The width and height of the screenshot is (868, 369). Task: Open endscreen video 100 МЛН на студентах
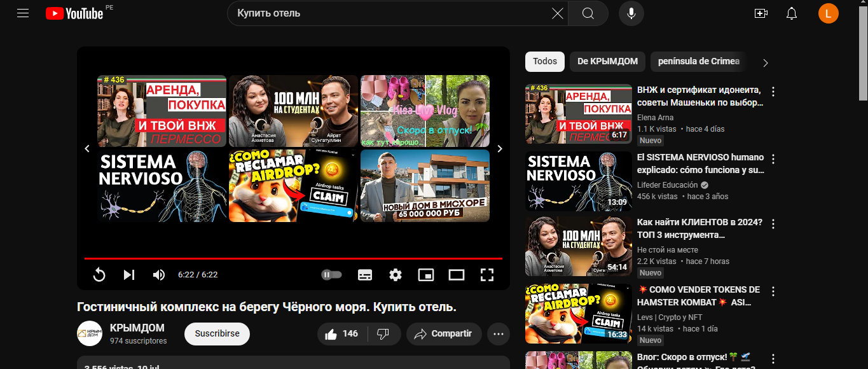[x=293, y=111]
